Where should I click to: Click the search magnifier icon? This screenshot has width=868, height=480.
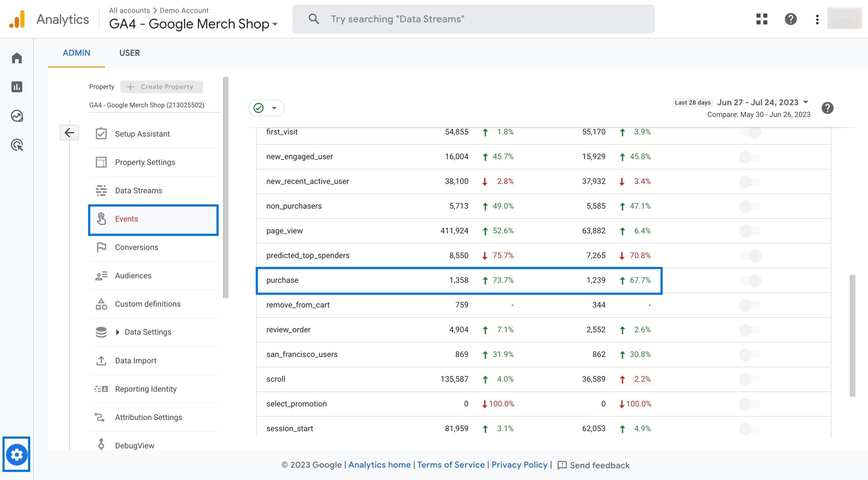314,19
